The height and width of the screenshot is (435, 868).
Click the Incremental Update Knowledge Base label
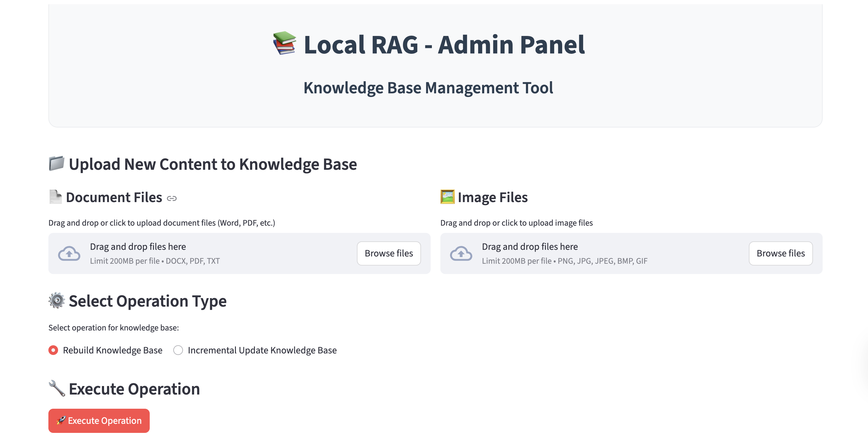(x=262, y=350)
